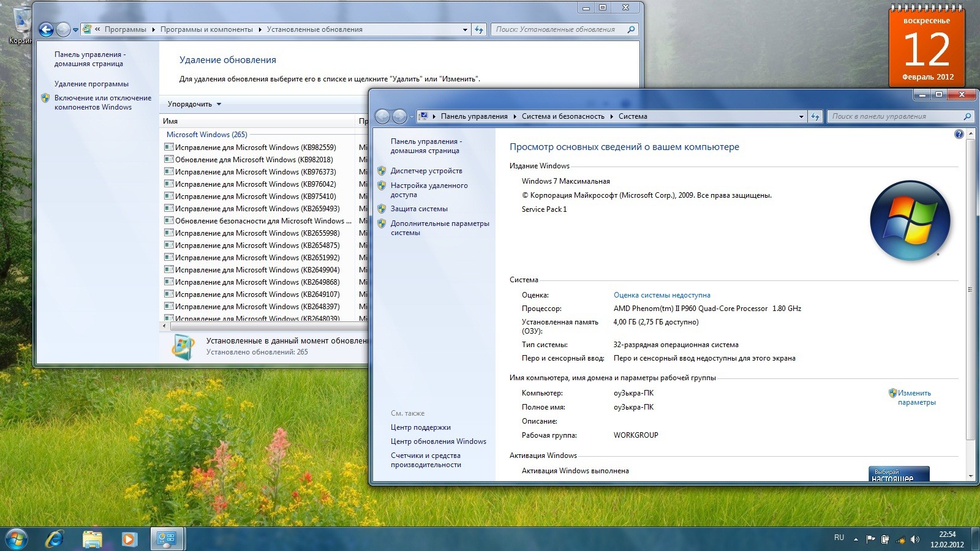Open recent pages dropdown in Updates window
Viewport: 980px width, 551px height.
[x=75, y=29]
